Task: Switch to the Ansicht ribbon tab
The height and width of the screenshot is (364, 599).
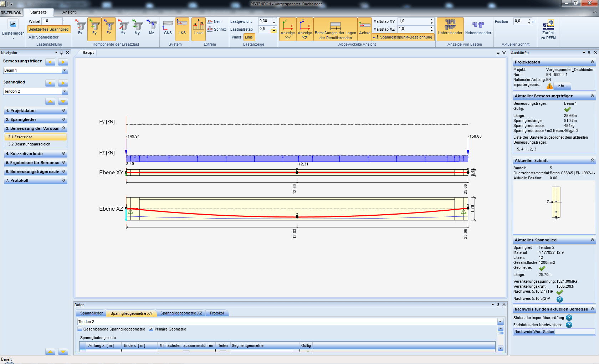Action: coord(69,12)
